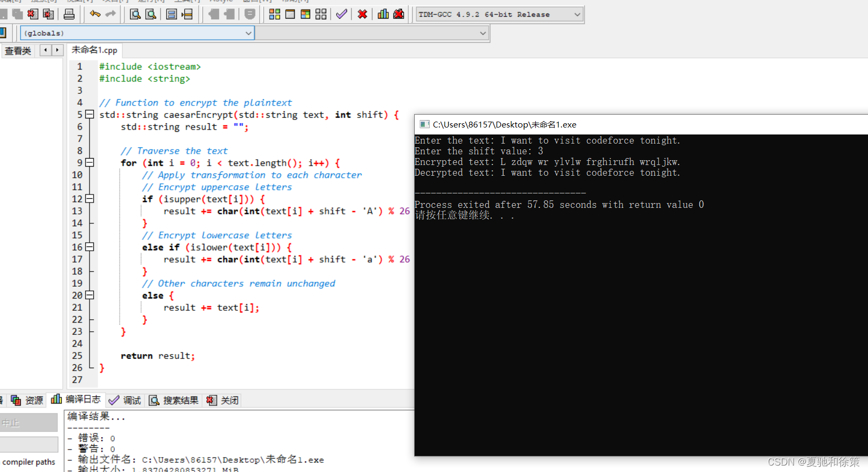
Task: Open the 编译日志 bottom tab
Action: (76, 399)
